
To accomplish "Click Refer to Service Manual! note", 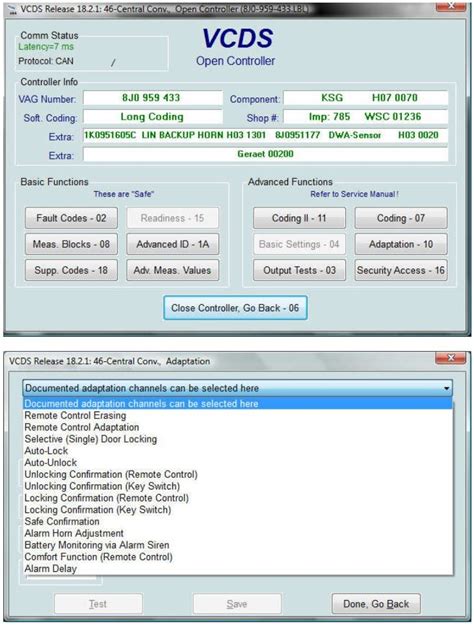I will click(x=355, y=194).
